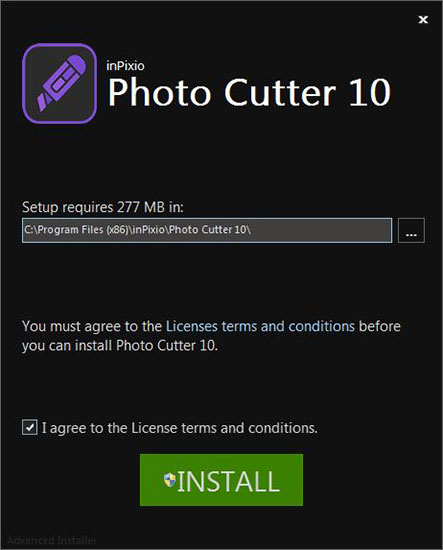Viewport: 443px width, 550px height.
Task: Click the UAC shield icon on Install
Action: (x=170, y=480)
